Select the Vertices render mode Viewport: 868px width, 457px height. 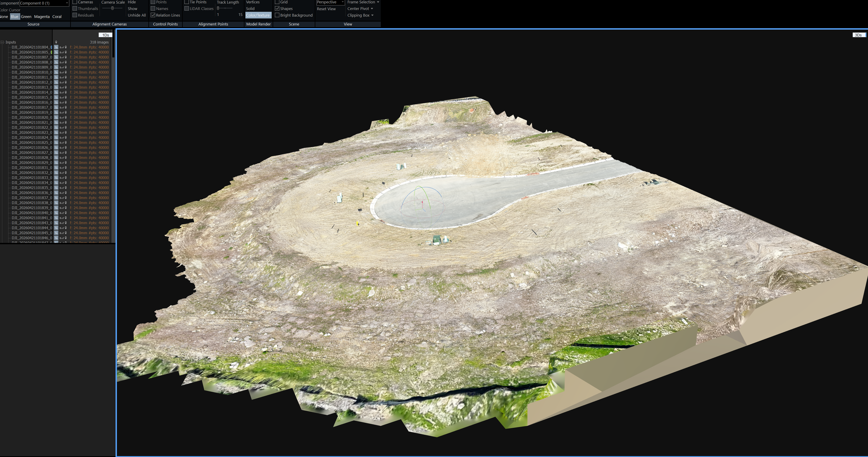click(253, 2)
